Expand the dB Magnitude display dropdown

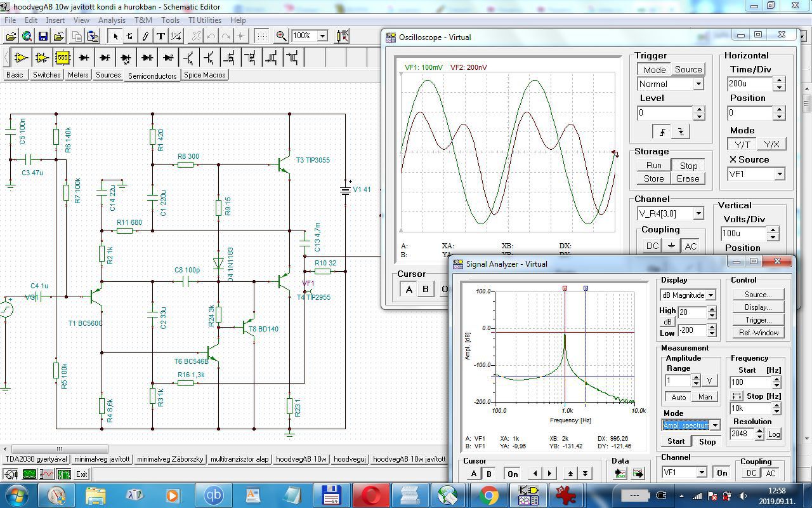[710, 295]
